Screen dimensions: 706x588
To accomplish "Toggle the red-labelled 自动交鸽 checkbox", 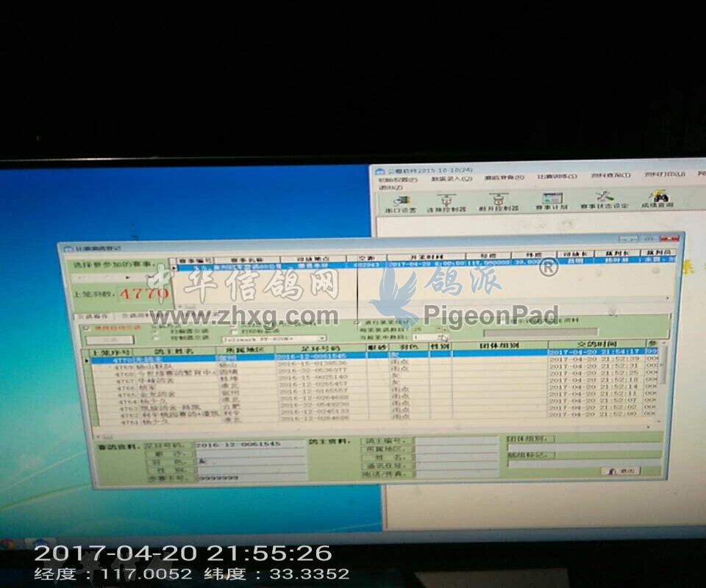I will pyautogui.click(x=88, y=329).
